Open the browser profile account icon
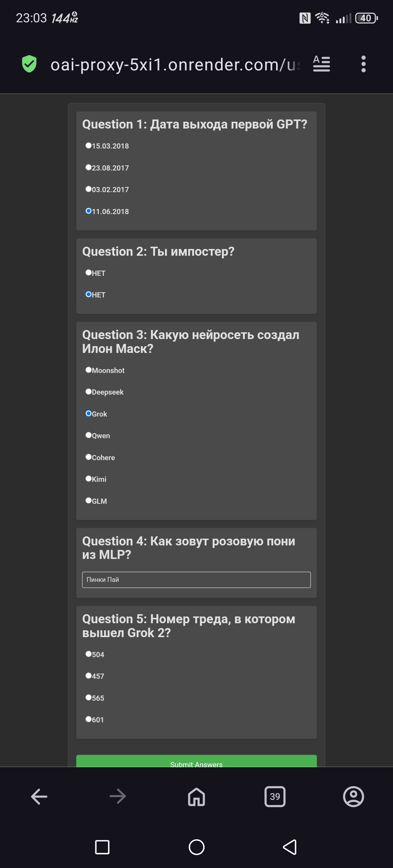Screen dimensions: 393x868 353,797
